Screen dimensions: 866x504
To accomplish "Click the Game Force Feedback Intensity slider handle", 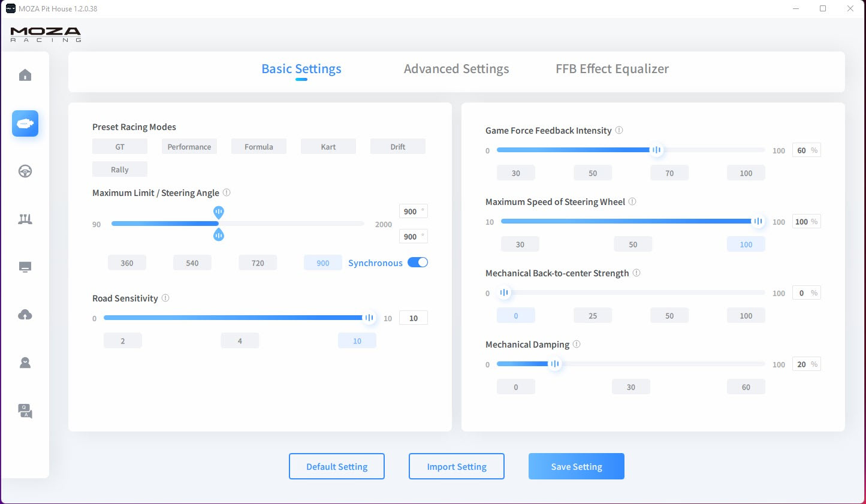I will point(656,150).
